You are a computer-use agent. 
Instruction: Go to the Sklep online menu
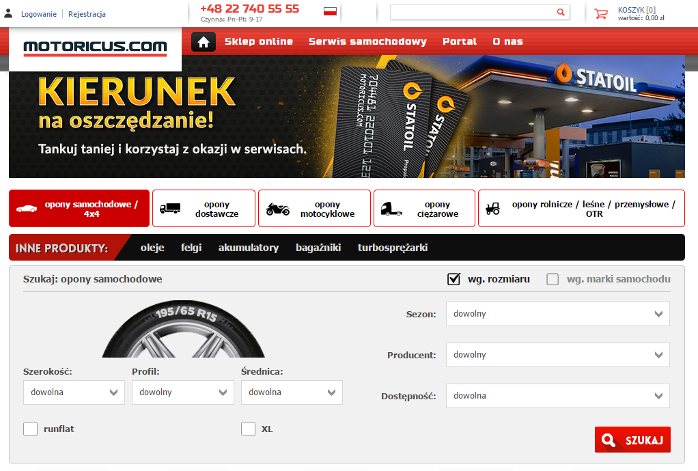(259, 42)
